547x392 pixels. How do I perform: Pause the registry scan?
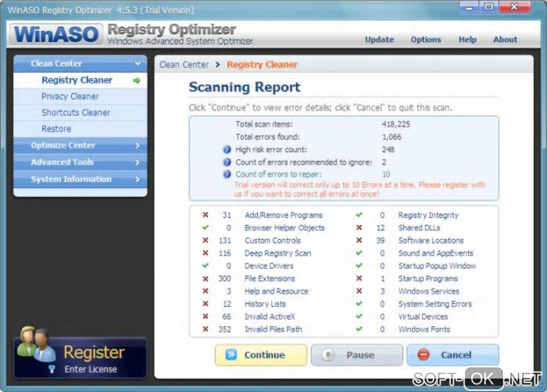tap(357, 354)
